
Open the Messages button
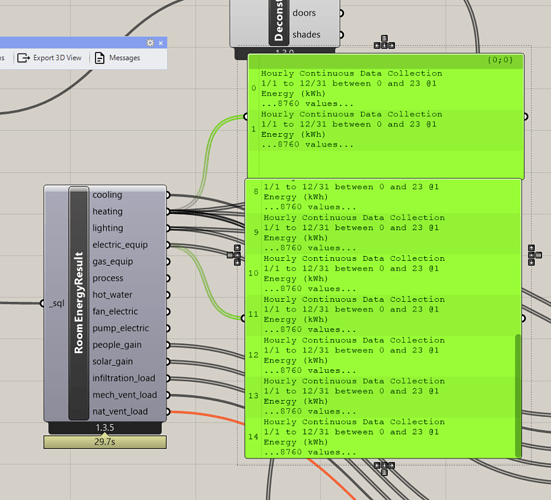pyautogui.click(x=118, y=58)
